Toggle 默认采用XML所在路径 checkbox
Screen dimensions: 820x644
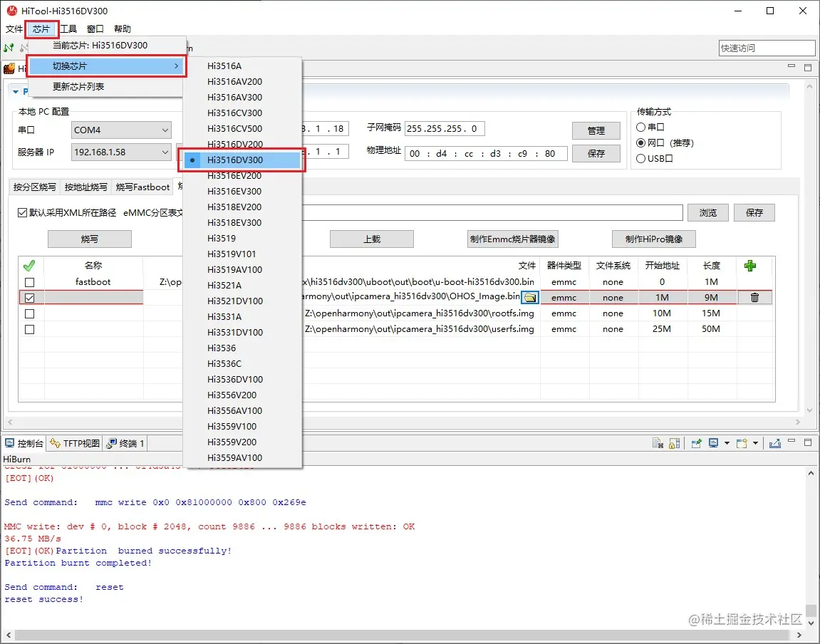23,213
